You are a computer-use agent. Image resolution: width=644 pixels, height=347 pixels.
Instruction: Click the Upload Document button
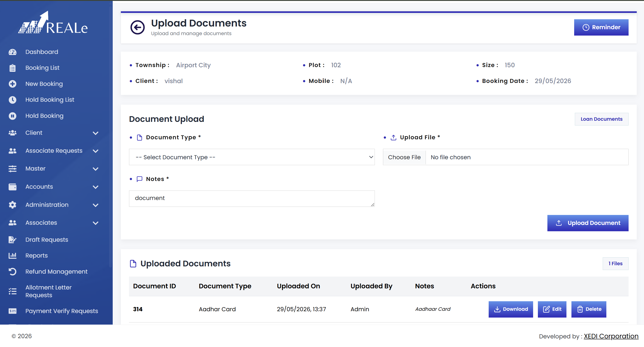tap(588, 223)
